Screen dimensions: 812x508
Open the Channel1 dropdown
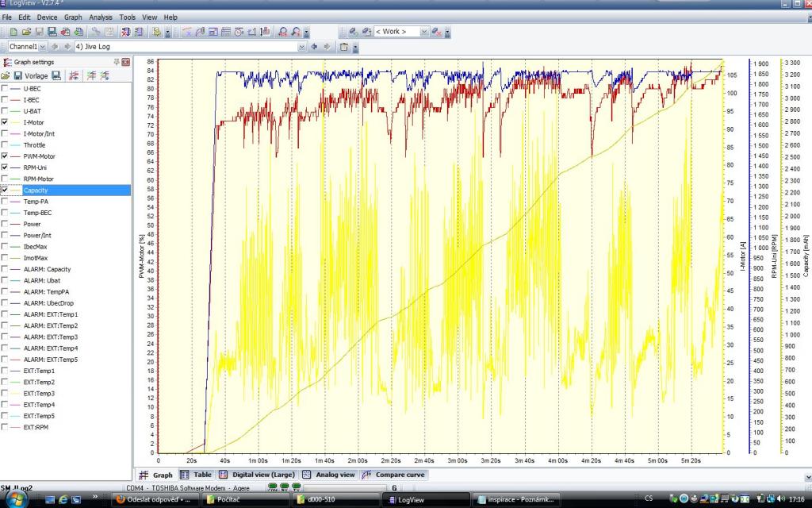tap(44, 47)
